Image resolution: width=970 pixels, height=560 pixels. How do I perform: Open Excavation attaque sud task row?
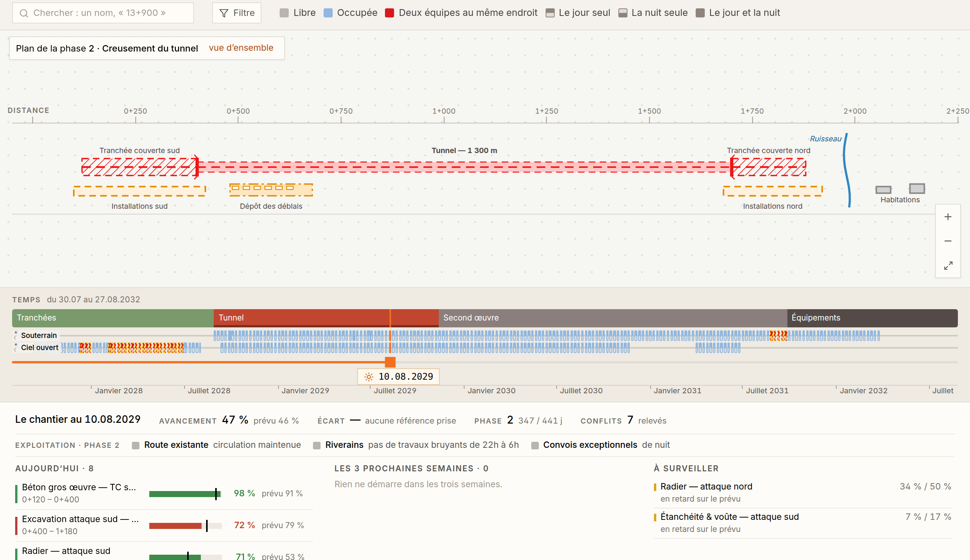163,526
